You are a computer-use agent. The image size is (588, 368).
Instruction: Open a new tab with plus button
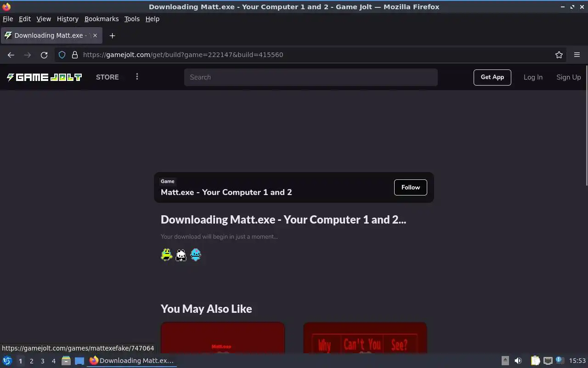[x=112, y=35]
